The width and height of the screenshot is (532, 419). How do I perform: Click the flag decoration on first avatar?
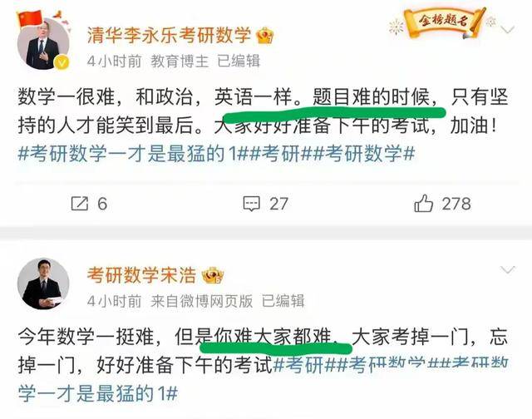[30, 19]
